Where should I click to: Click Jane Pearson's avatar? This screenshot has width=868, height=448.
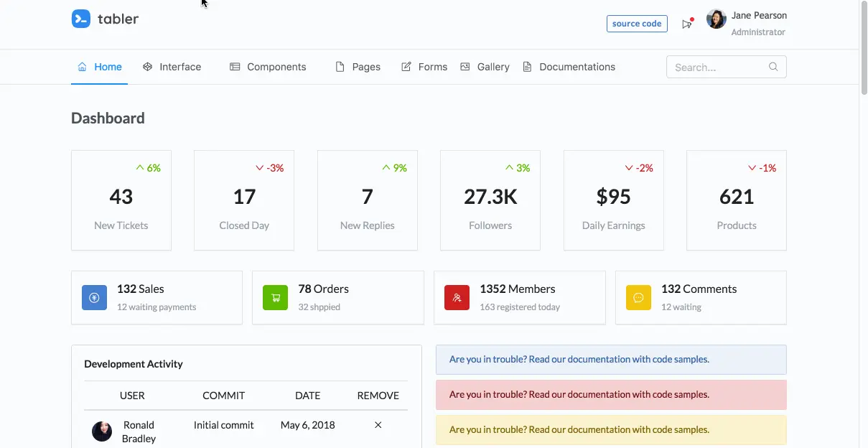point(716,19)
